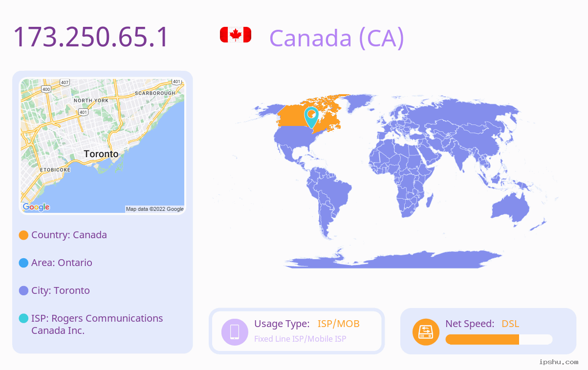Click the orange net speed drive icon
Screen dimensions: 588x370
pyautogui.click(x=426, y=331)
